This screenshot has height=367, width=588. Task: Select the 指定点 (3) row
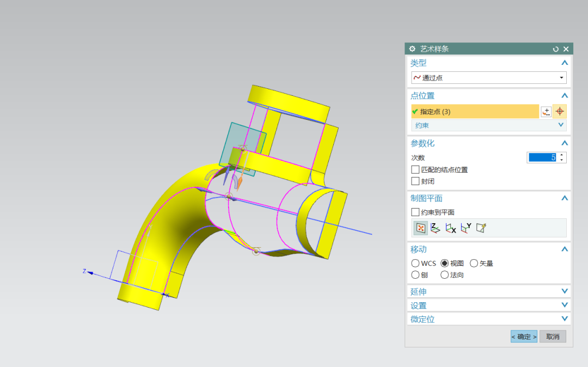coord(475,112)
